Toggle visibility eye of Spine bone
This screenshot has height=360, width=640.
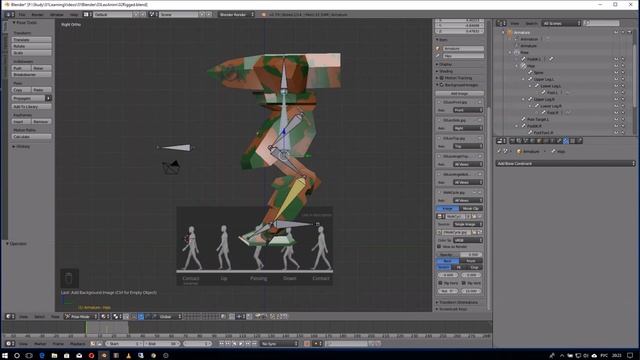click(x=616, y=72)
